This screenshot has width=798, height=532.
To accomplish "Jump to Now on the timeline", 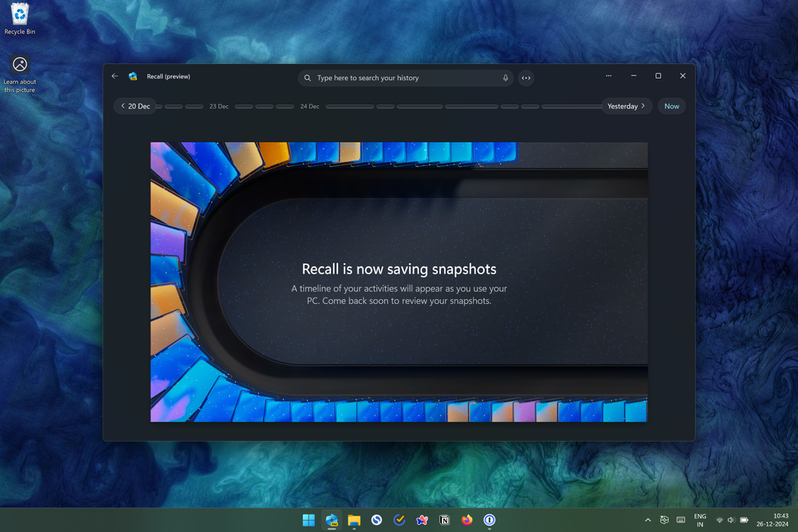I will point(671,105).
